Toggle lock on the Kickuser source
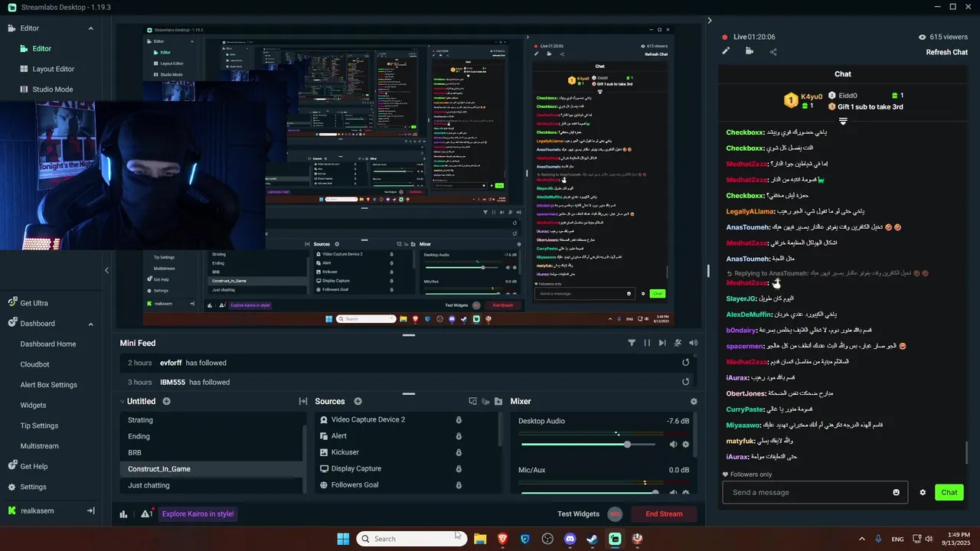 (459, 452)
